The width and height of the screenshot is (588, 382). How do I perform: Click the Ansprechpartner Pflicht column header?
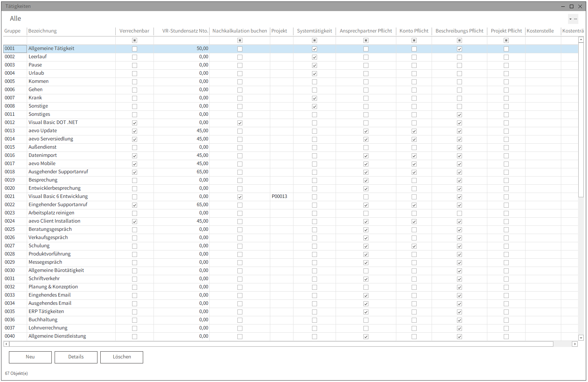pos(366,31)
